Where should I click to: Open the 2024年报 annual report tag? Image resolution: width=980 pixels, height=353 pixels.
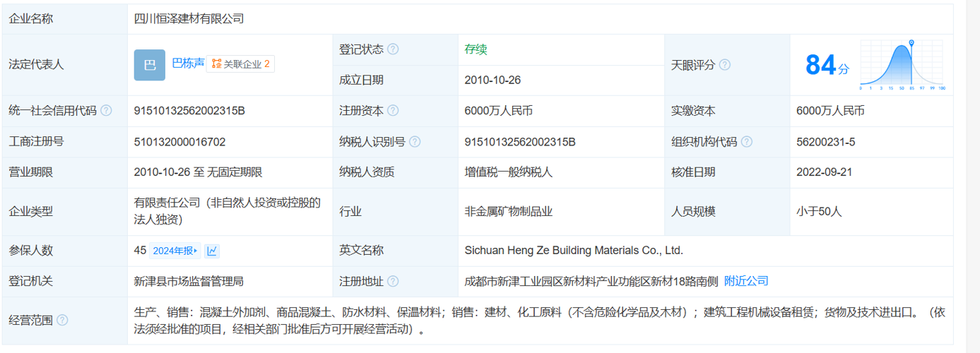pyautogui.click(x=175, y=251)
